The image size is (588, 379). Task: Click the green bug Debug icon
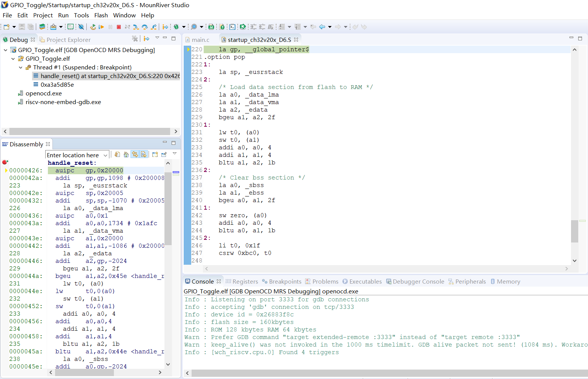(176, 27)
